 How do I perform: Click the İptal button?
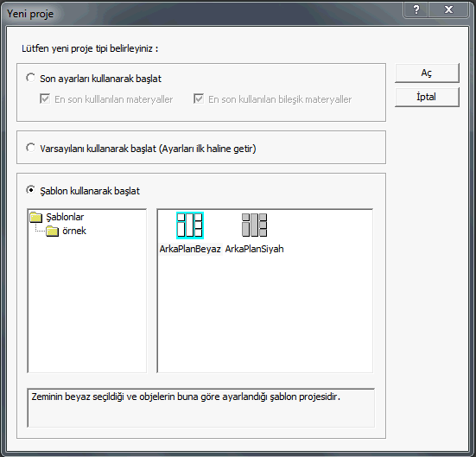coord(427,97)
